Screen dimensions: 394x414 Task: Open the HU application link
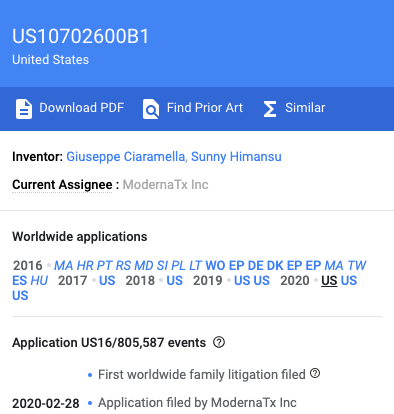[39, 281]
